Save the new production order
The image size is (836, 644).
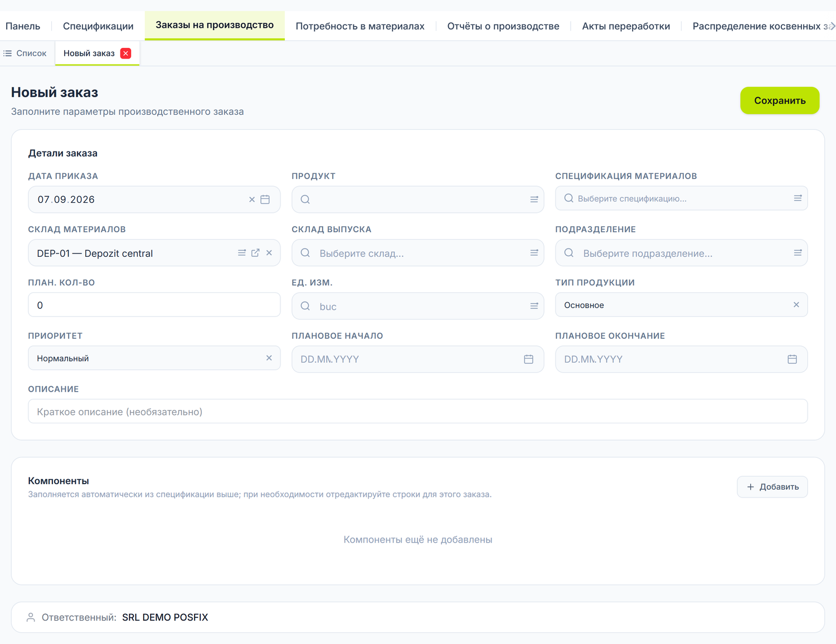(780, 100)
